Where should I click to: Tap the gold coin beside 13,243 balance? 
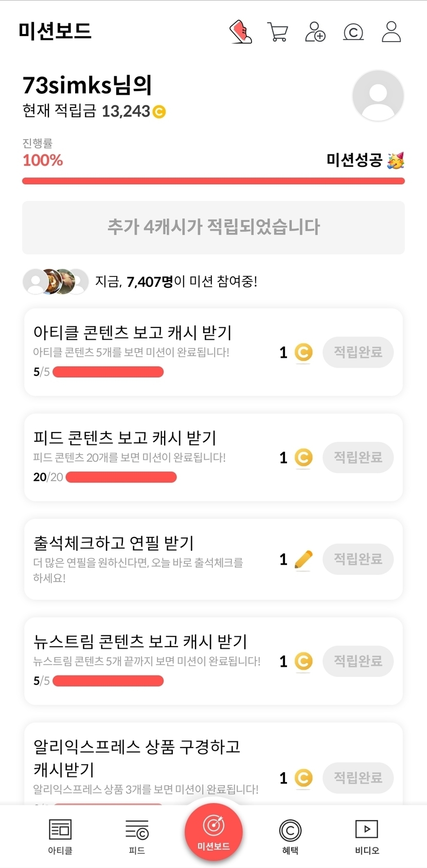[159, 111]
